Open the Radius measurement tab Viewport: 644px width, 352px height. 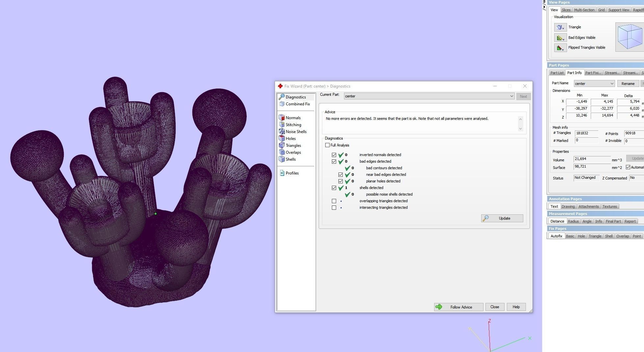click(x=573, y=221)
